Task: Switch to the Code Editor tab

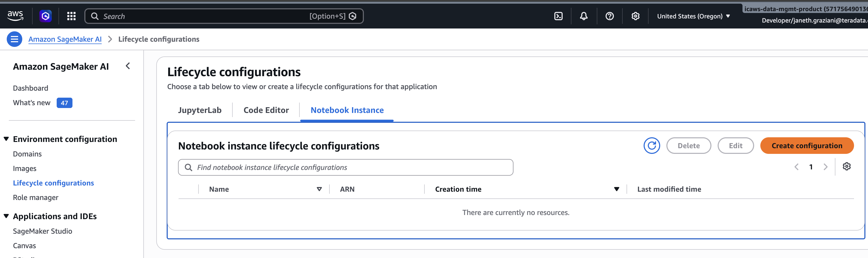Action: click(x=266, y=110)
